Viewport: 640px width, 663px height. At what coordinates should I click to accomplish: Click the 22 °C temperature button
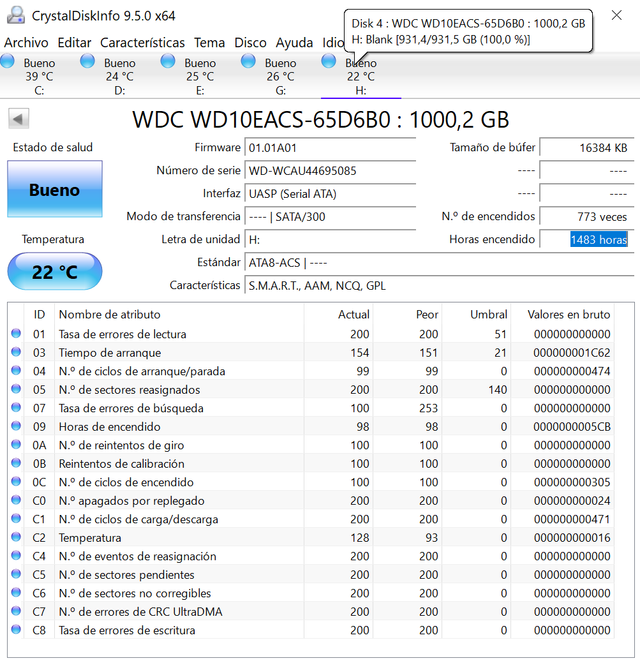(x=55, y=271)
